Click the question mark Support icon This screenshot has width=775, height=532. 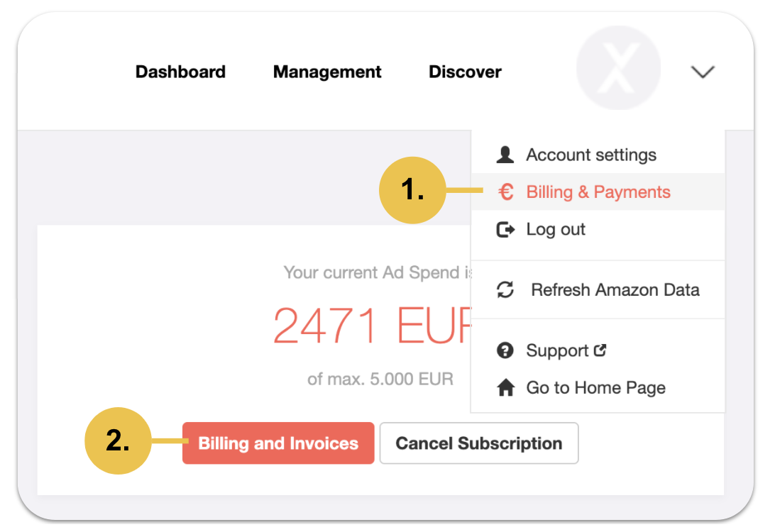click(x=505, y=350)
